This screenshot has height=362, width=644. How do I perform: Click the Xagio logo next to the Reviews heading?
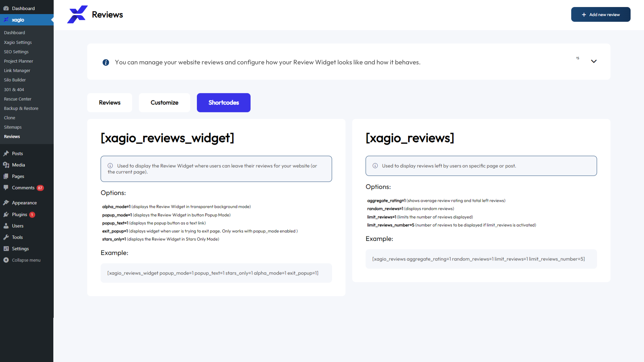77,14
